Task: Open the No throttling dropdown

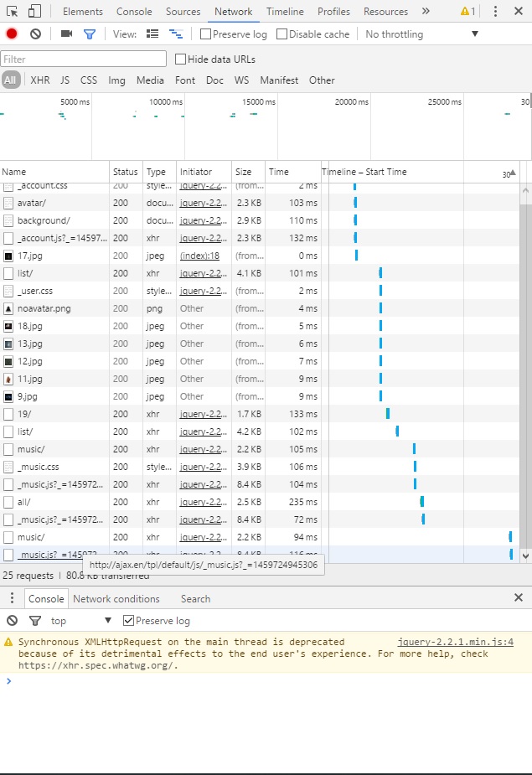Action: point(421,34)
